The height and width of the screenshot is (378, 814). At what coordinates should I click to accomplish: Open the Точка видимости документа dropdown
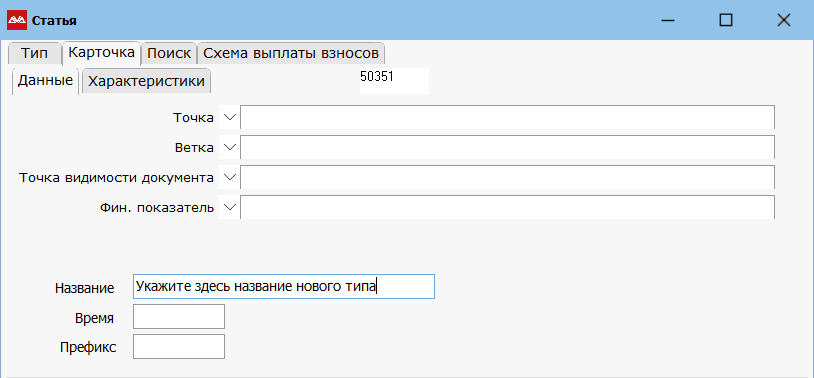click(229, 178)
